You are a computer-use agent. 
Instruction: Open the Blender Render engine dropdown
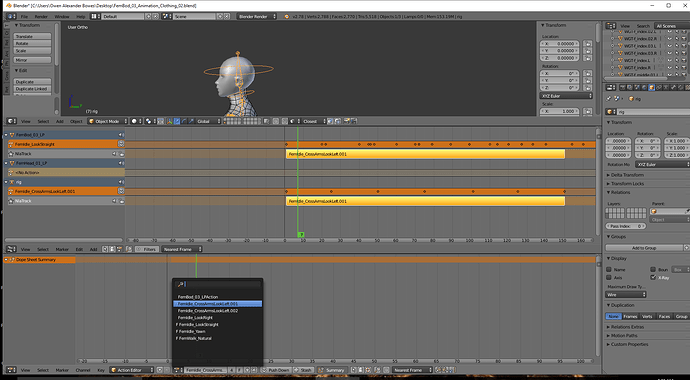point(257,16)
